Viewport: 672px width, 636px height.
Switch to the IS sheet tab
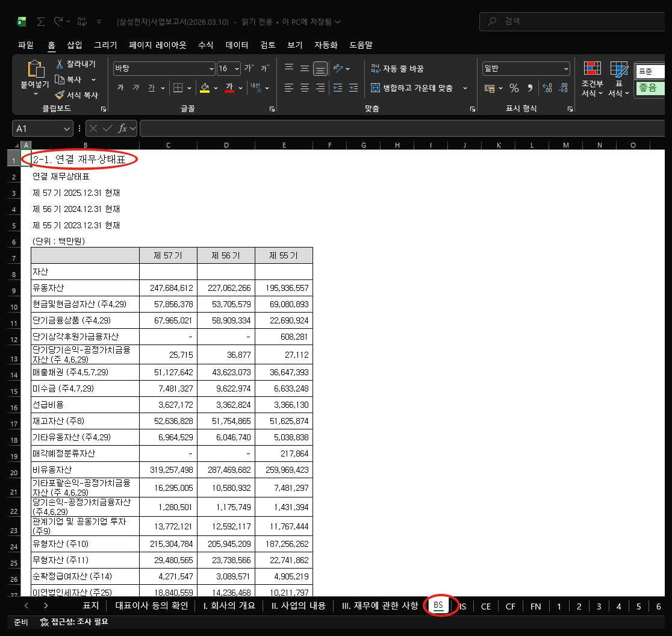click(x=462, y=606)
